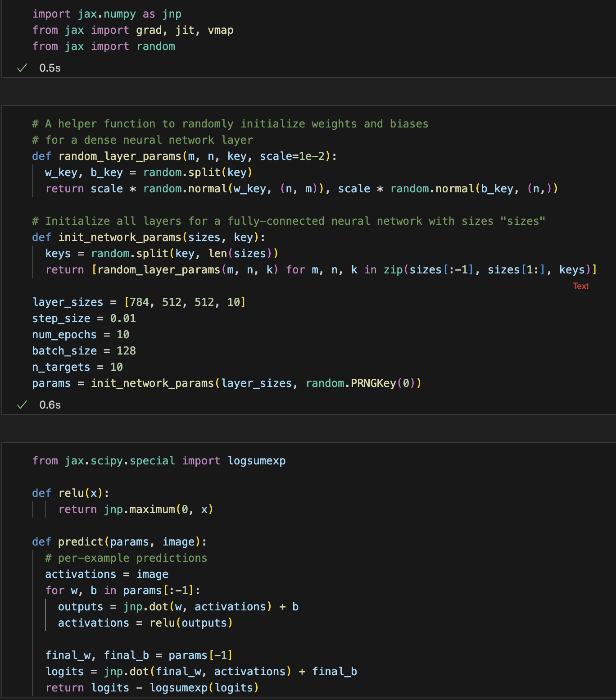616x700 pixels.
Task: Click the green checkmark beside 0.5s
Action: point(22,68)
